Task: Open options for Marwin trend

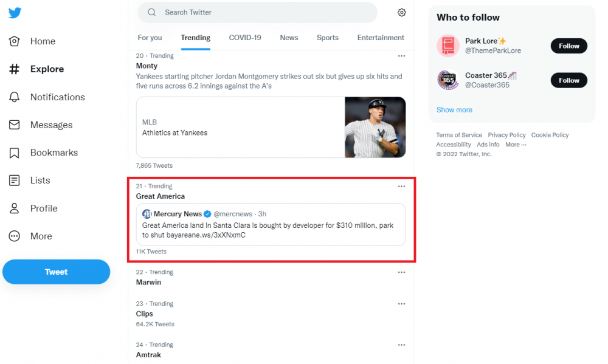Action: point(401,273)
